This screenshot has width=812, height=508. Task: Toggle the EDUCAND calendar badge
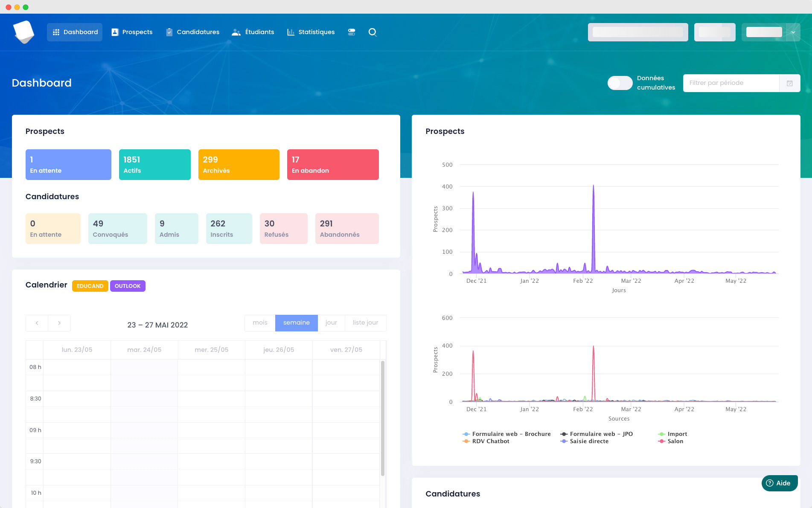90,286
